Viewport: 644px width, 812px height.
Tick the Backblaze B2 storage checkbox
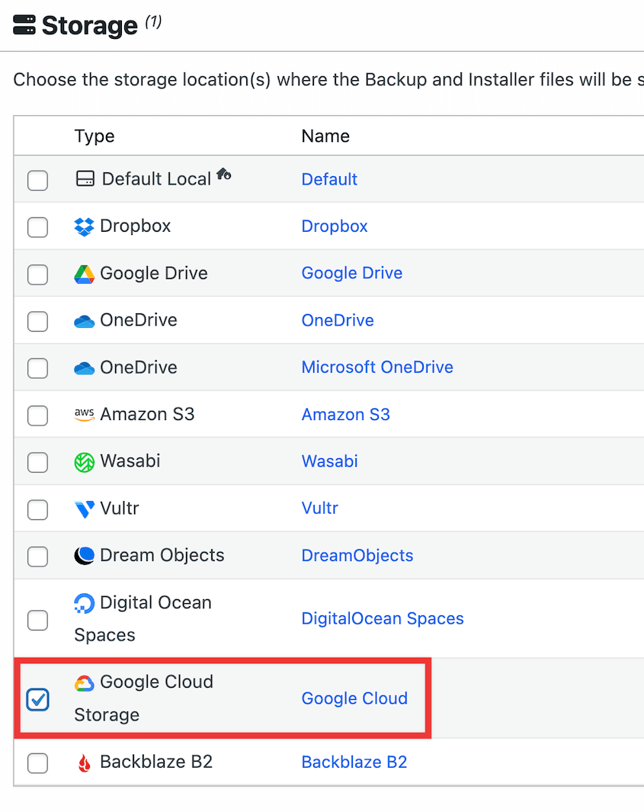(x=38, y=762)
